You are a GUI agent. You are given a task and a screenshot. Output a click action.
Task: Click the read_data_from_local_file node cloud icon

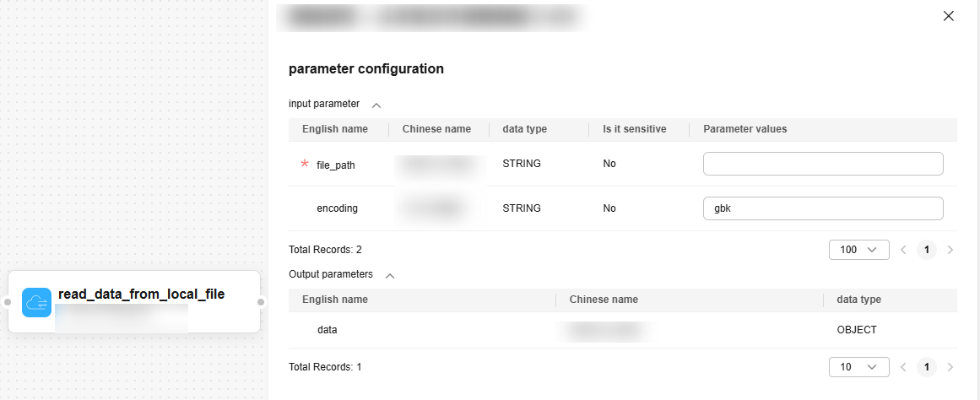coord(37,302)
